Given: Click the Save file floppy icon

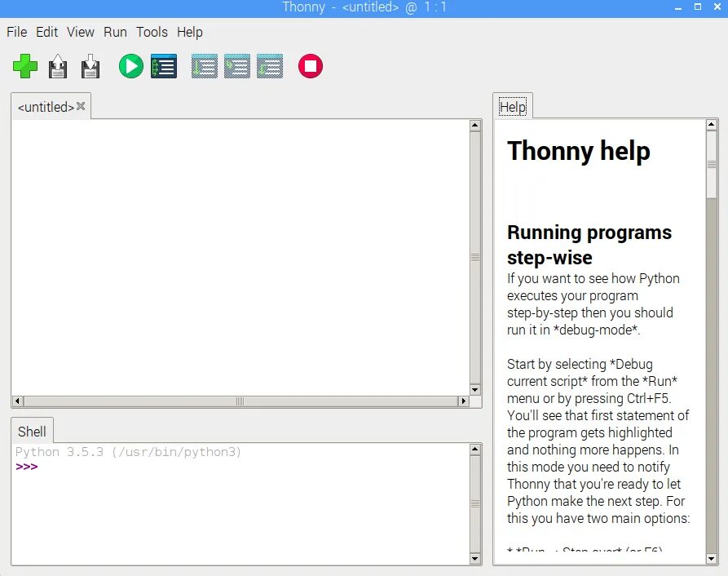Looking at the screenshot, I should click(x=90, y=66).
